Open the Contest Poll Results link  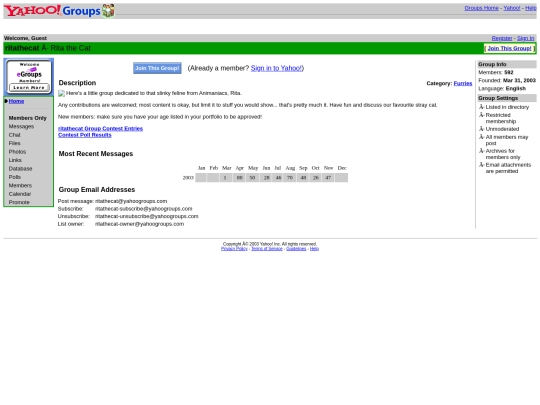[85, 135]
